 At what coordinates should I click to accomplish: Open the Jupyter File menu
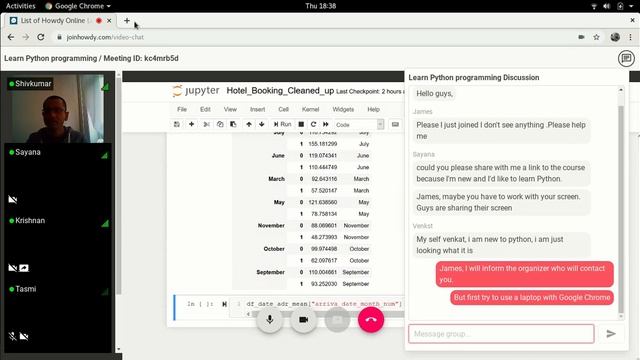click(x=182, y=109)
